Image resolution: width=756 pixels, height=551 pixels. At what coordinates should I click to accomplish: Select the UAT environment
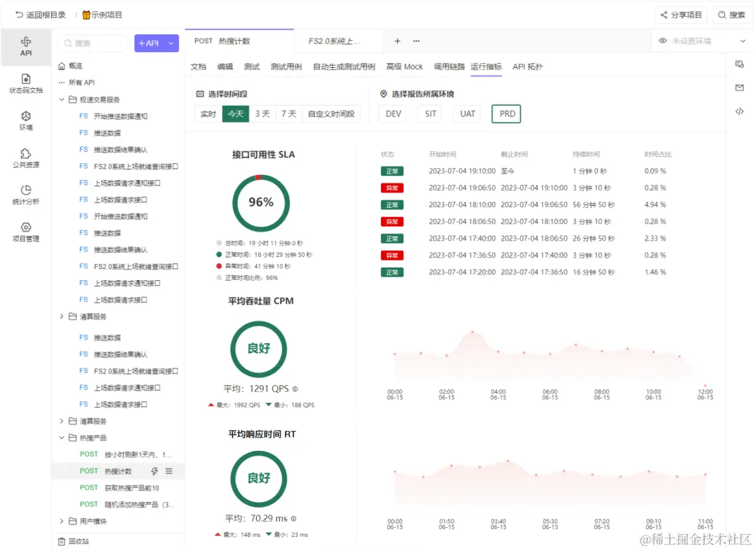(x=467, y=113)
